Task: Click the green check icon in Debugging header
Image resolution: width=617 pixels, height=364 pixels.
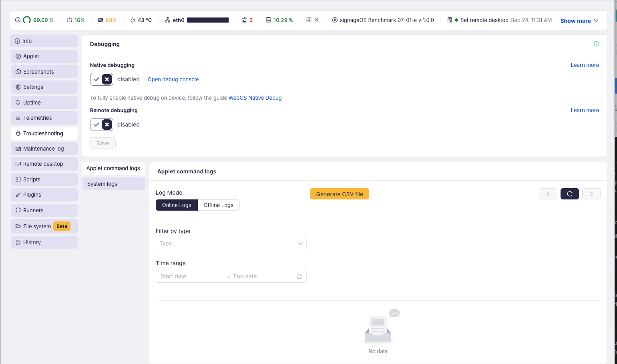Action: pyautogui.click(x=596, y=44)
